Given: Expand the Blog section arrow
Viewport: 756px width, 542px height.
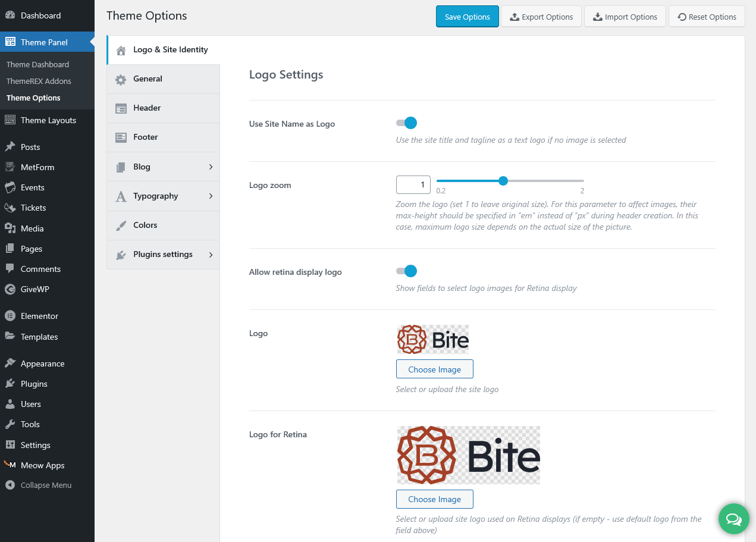Looking at the screenshot, I should click(x=211, y=167).
